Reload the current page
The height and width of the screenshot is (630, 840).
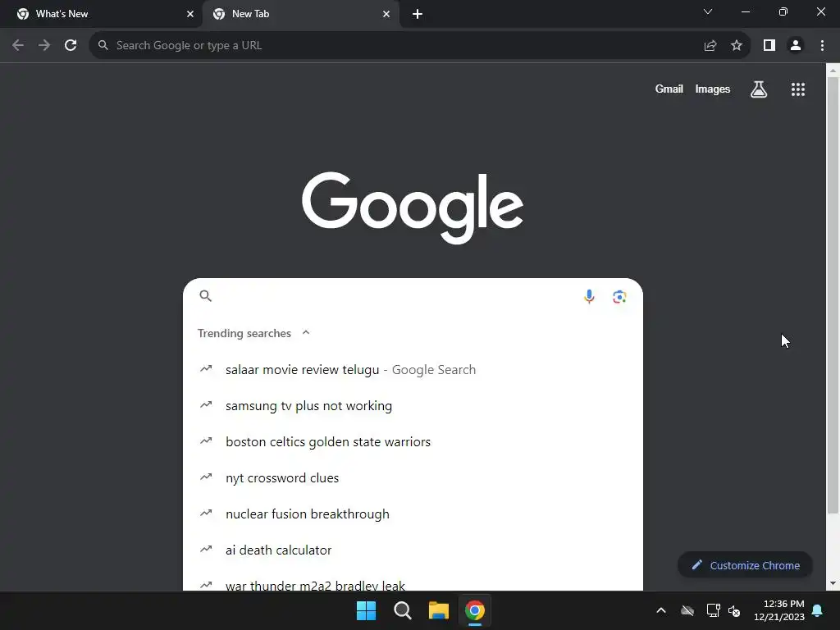(x=71, y=46)
